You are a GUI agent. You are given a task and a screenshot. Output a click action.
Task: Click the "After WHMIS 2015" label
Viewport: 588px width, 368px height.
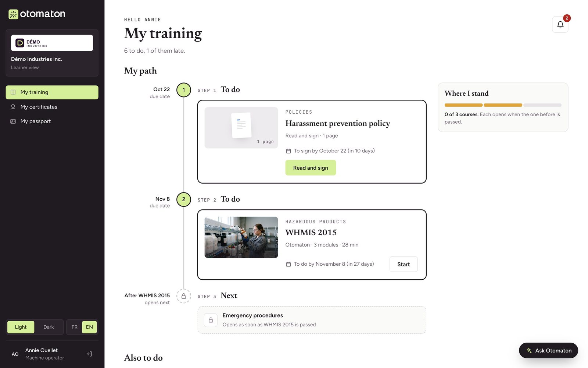[147, 296]
